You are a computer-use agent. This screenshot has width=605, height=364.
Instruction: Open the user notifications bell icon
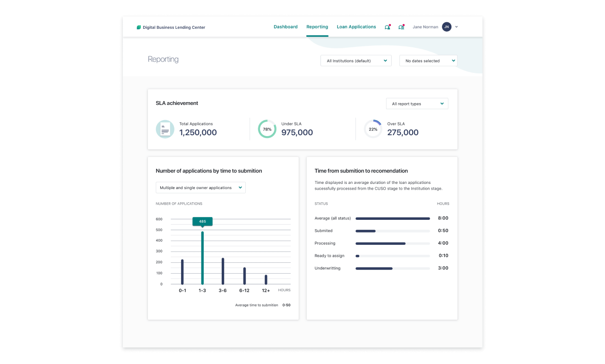[387, 27]
